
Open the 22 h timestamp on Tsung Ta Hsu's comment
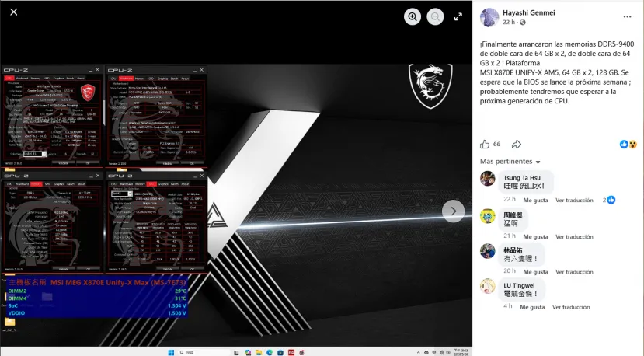[510, 200]
